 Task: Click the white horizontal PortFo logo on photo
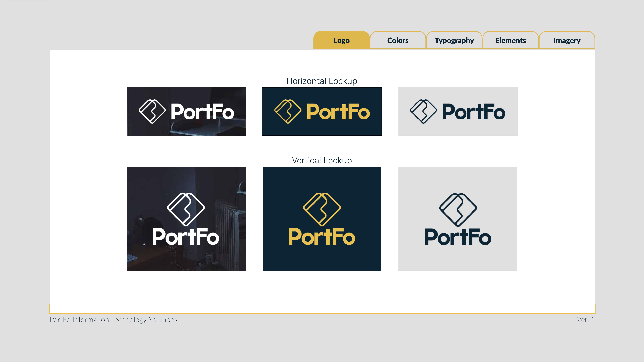[186, 111]
